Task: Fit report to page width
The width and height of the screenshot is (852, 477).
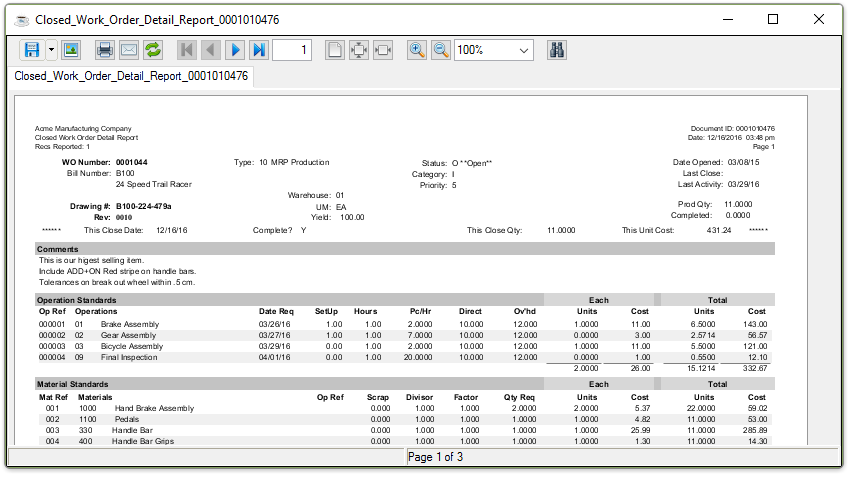Action: click(x=383, y=49)
